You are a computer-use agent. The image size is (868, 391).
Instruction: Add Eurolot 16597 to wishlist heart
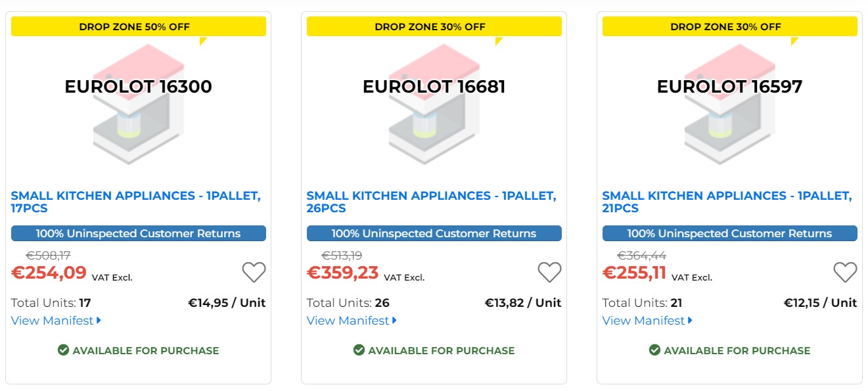point(845,272)
